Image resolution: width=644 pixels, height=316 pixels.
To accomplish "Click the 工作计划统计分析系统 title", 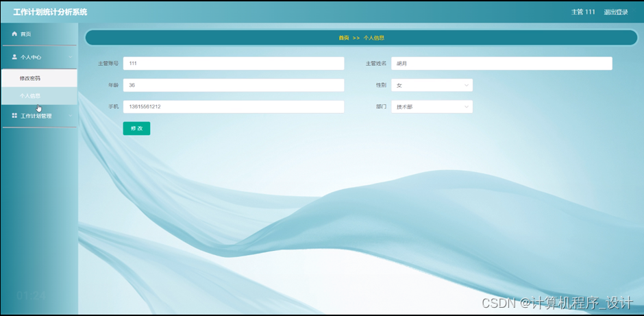I will 50,12.
